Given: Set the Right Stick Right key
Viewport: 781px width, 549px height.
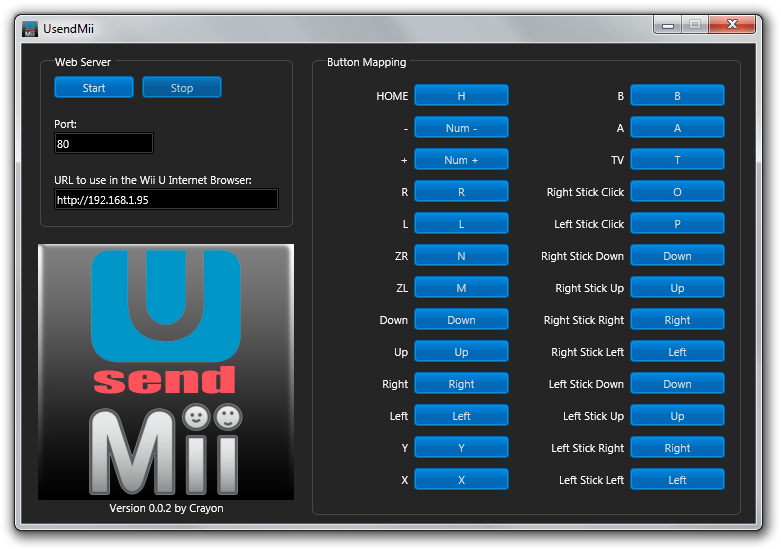Looking at the screenshot, I should click(x=677, y=320).
